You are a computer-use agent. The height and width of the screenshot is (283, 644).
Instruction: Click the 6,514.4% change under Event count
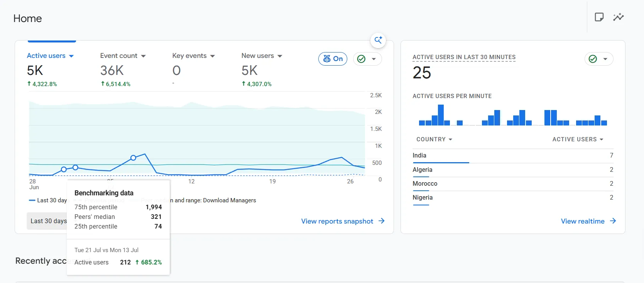(115, 84)
